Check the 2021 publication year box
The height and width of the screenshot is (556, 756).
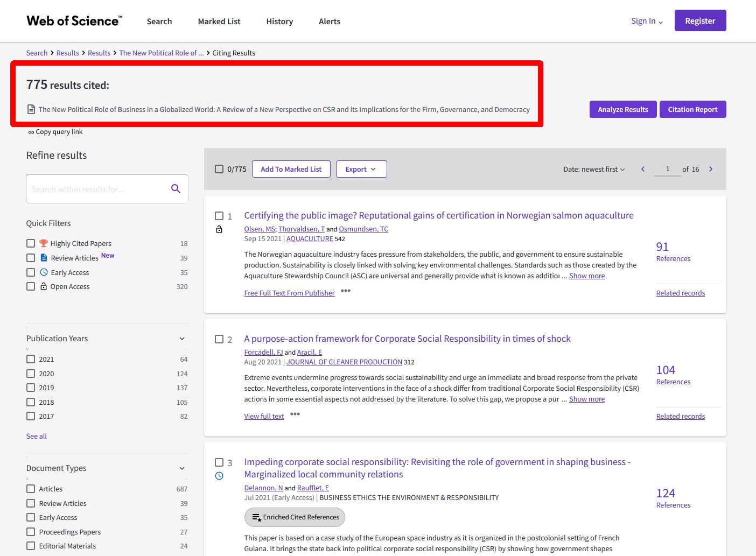31,359
